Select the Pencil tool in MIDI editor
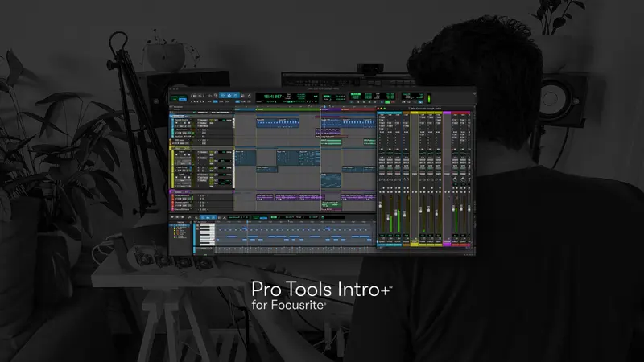The image size is (644, 362). pyautogui.click(x=225, y=217)
